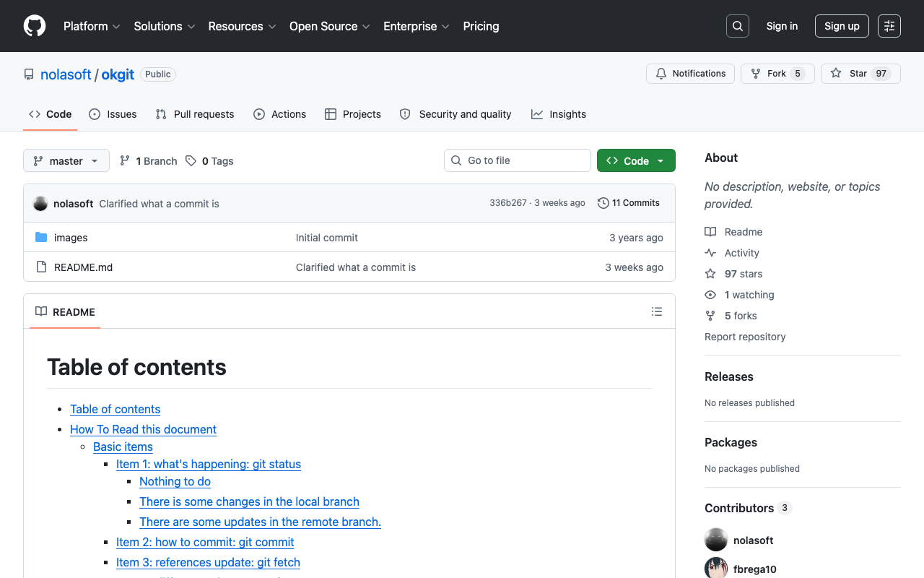Expand the Resources menu
Screen dimensions: 924x578
pyautogui.click(x=243, y=26)
